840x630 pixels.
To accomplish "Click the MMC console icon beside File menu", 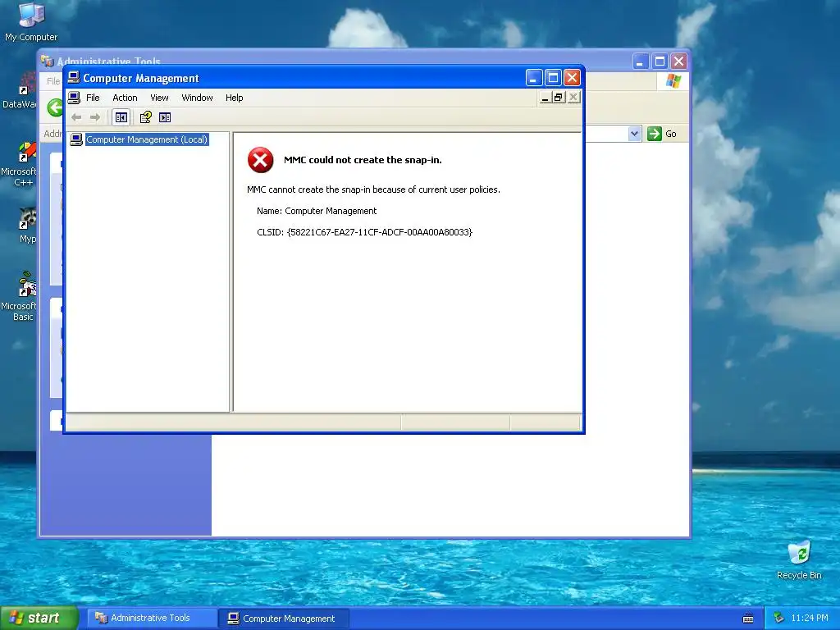I will tap(74, 98).
